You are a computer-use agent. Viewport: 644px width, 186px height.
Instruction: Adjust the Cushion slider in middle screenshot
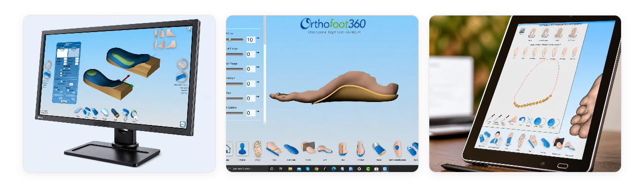coord(235,113)
